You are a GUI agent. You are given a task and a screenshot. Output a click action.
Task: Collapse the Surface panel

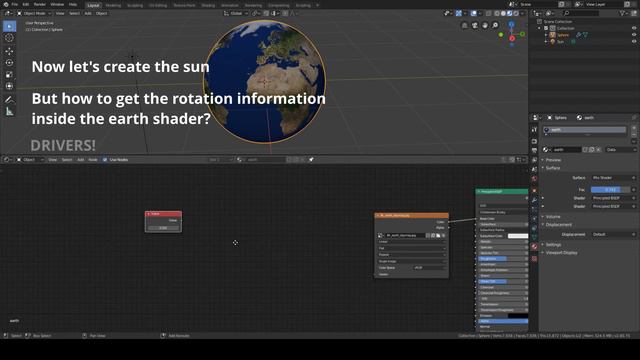tap(553, 168)
